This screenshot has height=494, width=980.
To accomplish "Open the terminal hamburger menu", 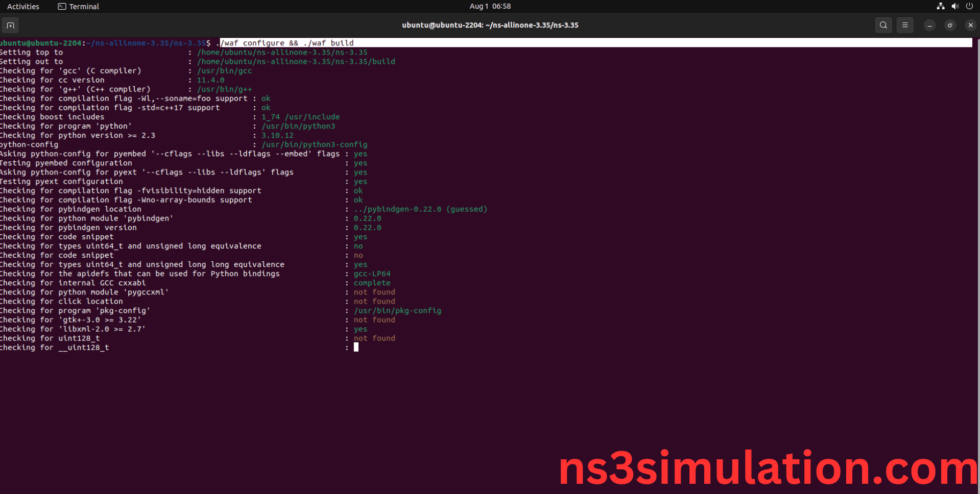I will coord(905,25).
